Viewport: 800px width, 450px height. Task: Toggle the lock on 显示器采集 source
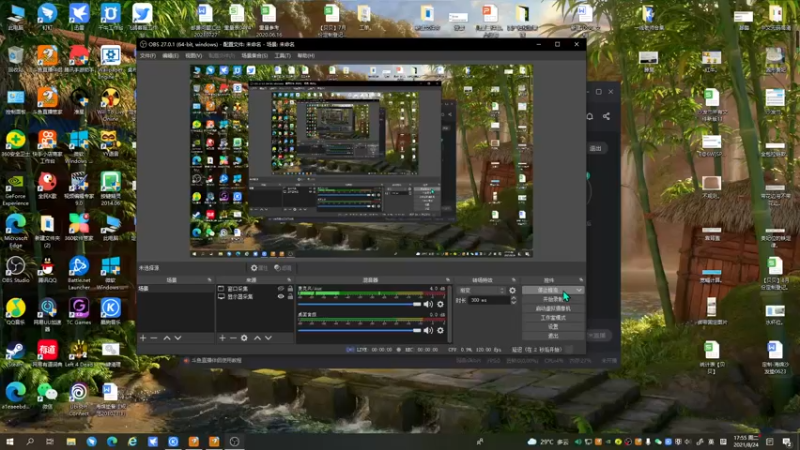tap(290, 296)
